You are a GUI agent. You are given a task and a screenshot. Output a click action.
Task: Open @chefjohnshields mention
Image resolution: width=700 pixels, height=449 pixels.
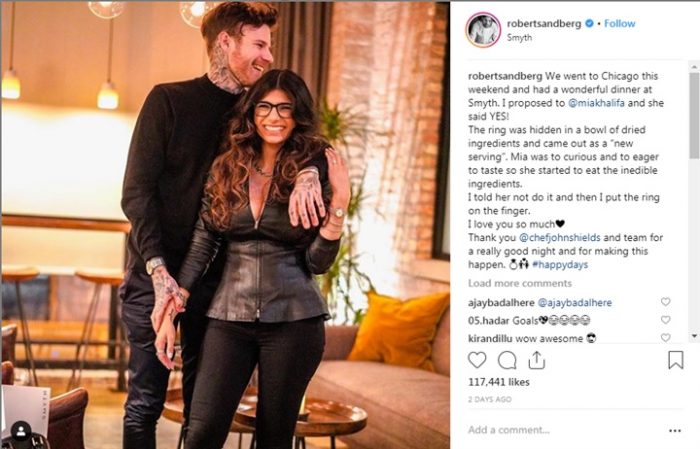click(x=560, y=237)
